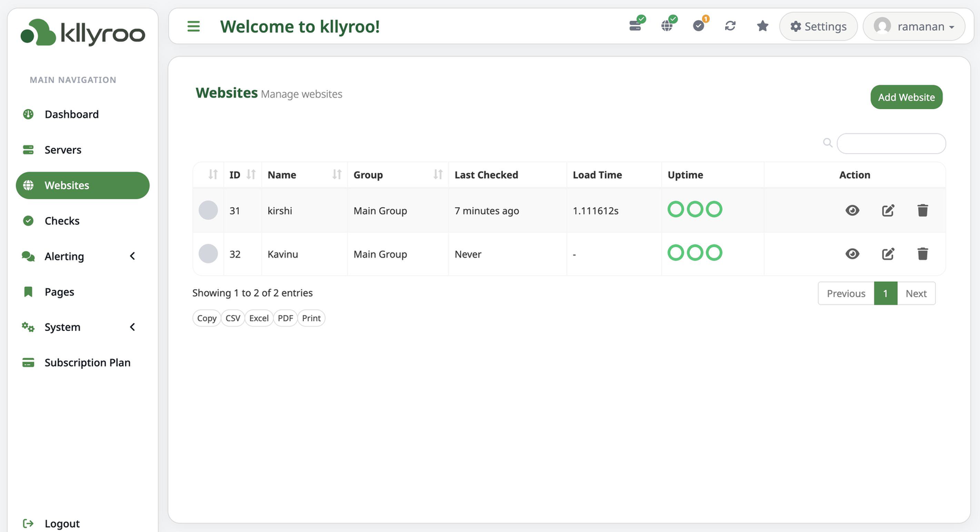Select the kirshi row circle

pyautogui.click(x=208, y=210)
